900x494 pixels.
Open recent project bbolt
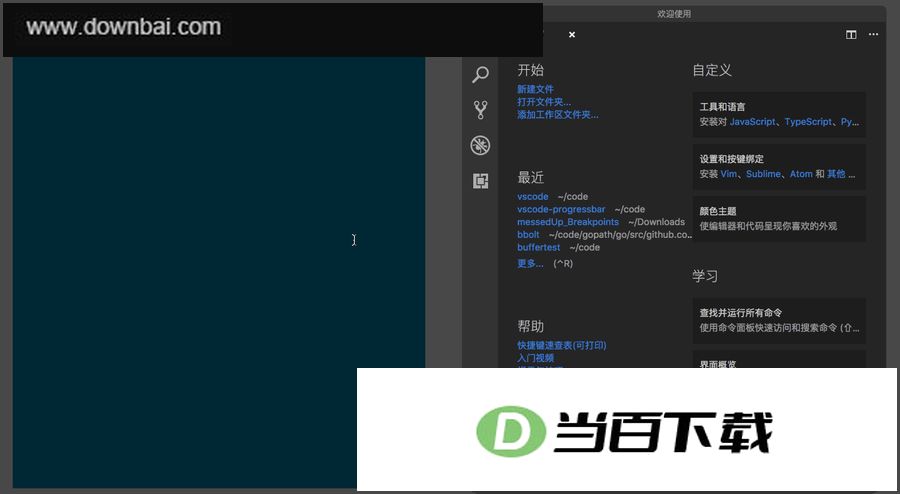point(528,234)
